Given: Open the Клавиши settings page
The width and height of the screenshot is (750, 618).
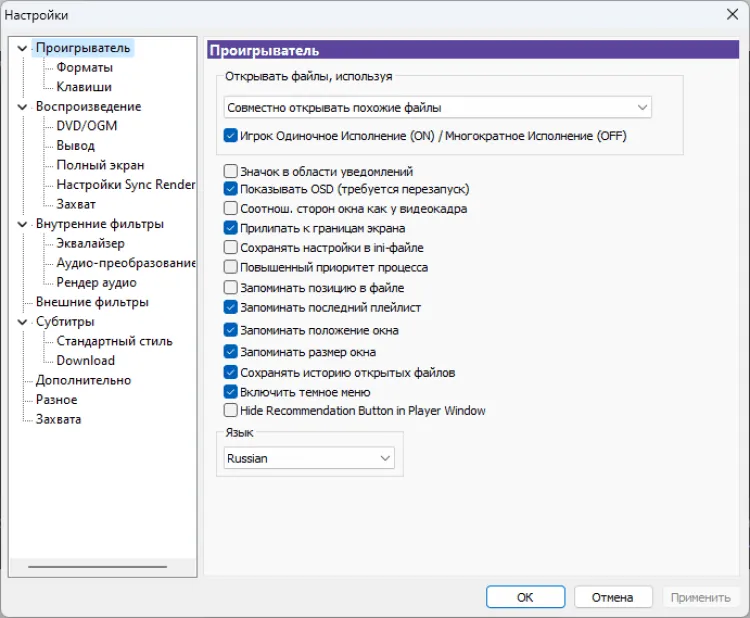Looking at the screenshot, I should (x=84, y=87).
